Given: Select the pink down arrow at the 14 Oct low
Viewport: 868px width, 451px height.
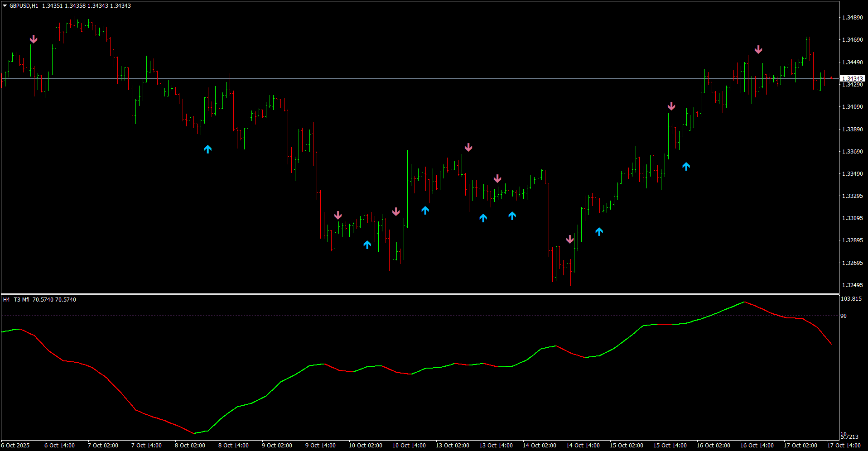Looking at the screenshot, I should (570, 239).
